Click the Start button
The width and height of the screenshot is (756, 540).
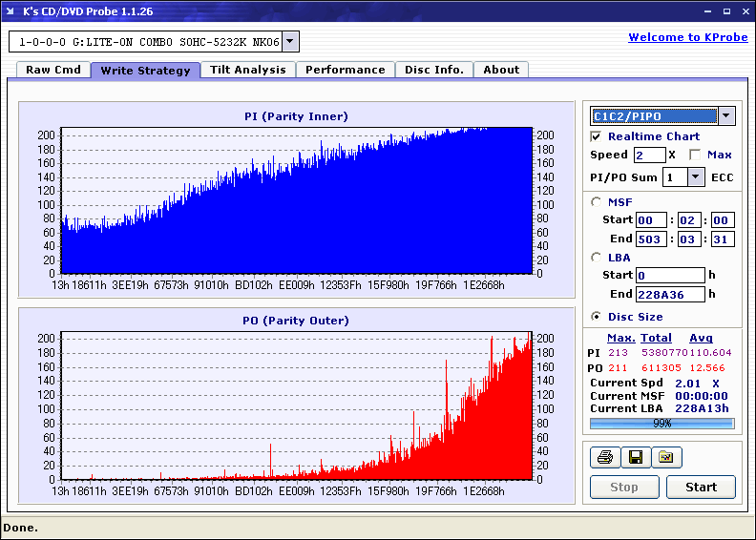[x=701, y=487]
